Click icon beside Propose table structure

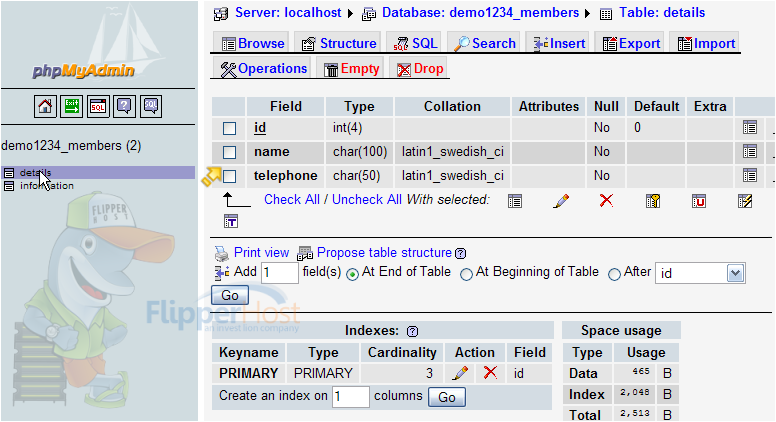(305, 253)
